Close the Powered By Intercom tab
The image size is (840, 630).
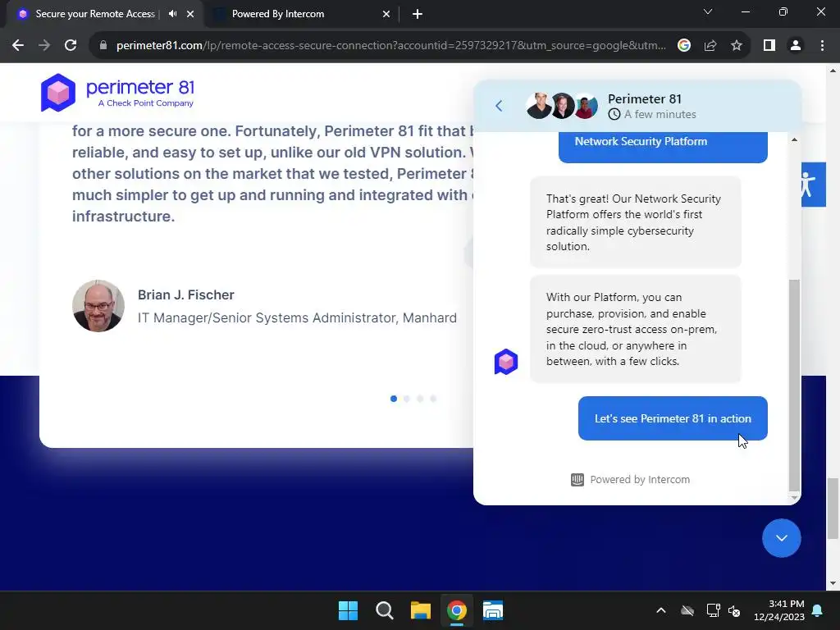pyautogui.click(x=386, y=14)
